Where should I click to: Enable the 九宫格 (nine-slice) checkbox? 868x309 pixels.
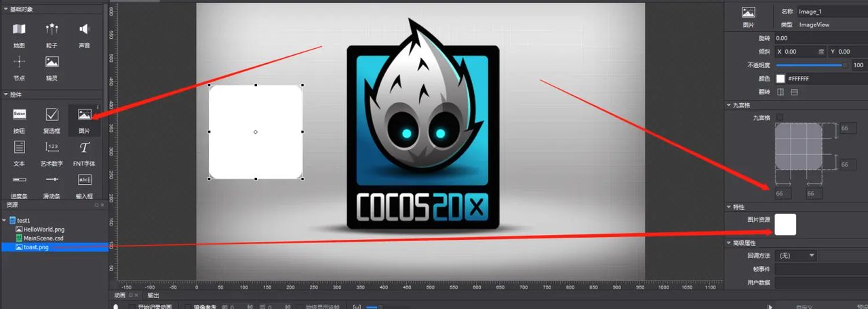pyautogui.click(x=780, y=117)
